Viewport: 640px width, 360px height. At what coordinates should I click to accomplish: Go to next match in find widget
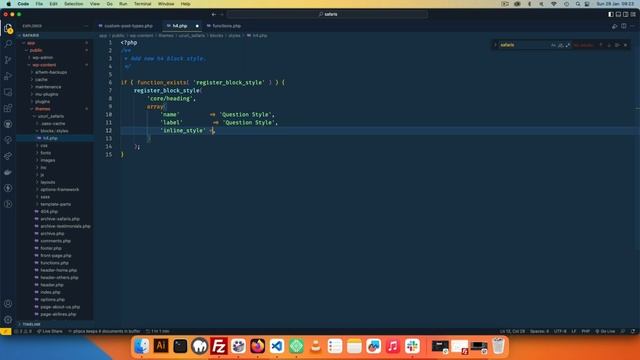[x=609, y=45]
